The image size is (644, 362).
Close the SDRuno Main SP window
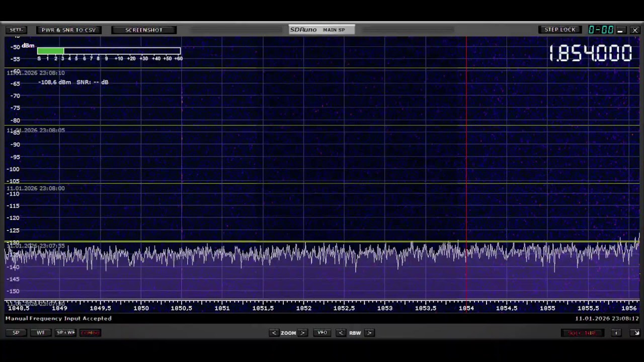tap(635, 30)
